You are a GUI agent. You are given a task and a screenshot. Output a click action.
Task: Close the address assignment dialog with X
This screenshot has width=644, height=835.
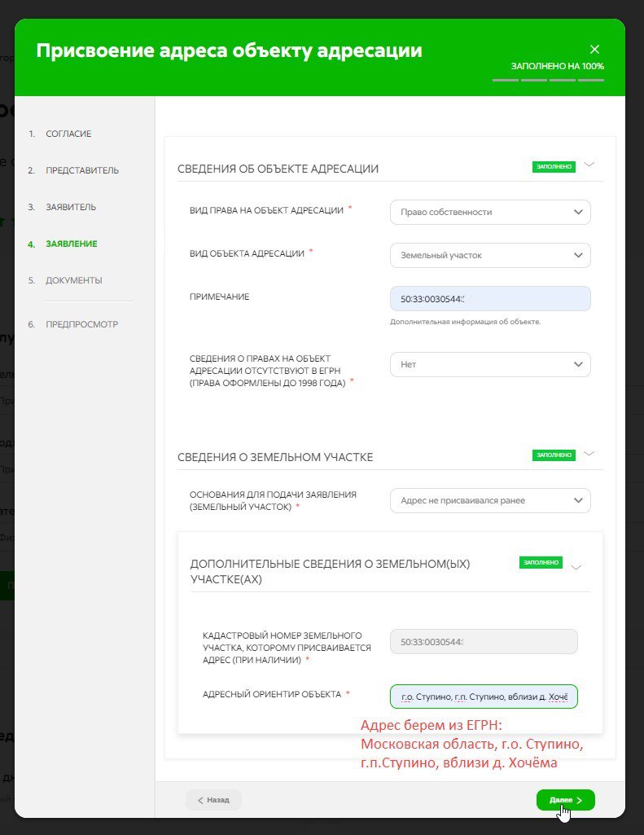point(594,50)
